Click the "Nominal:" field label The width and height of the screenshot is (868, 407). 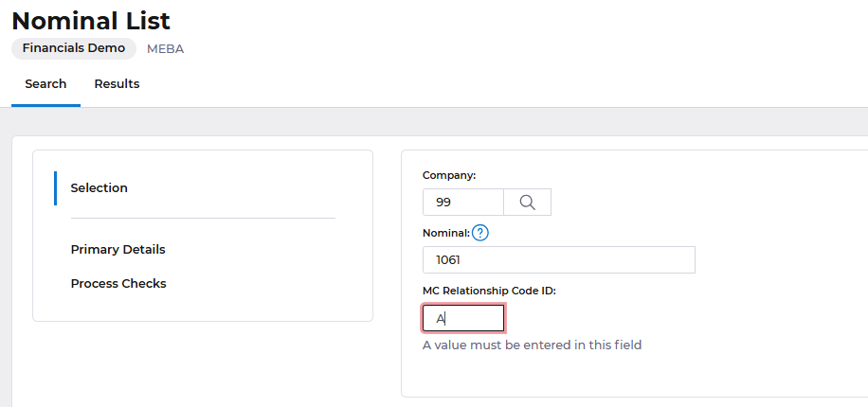[446, 233]
